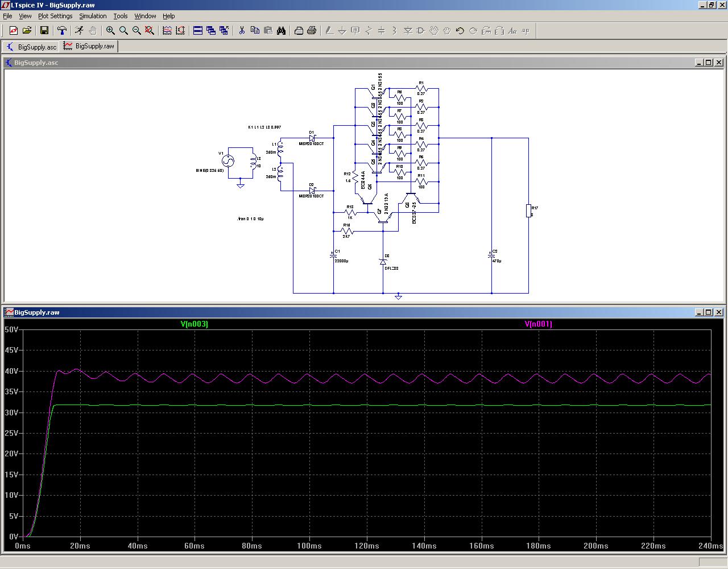Select the magenta V(n001) trace label
728x569 pixels.
click(538, 324)
